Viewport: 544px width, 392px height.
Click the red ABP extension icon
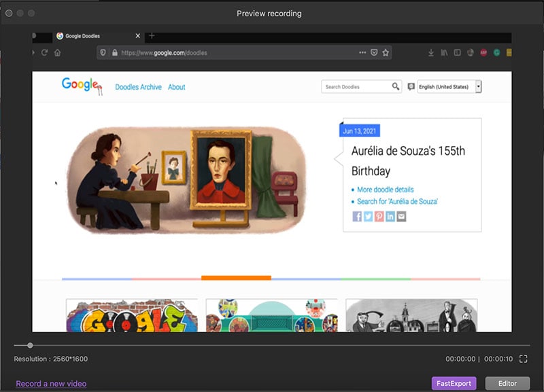click(483, 53)
